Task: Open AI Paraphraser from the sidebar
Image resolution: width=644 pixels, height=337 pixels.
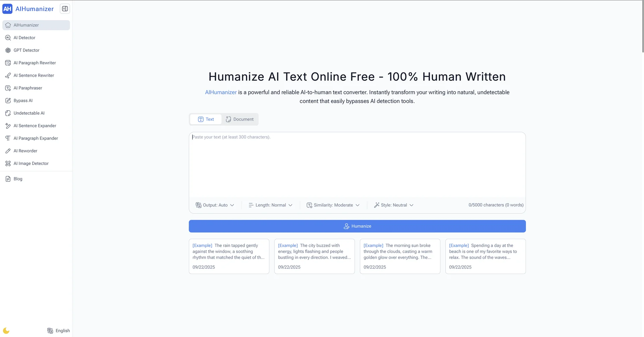Action: tap(36, 88)
